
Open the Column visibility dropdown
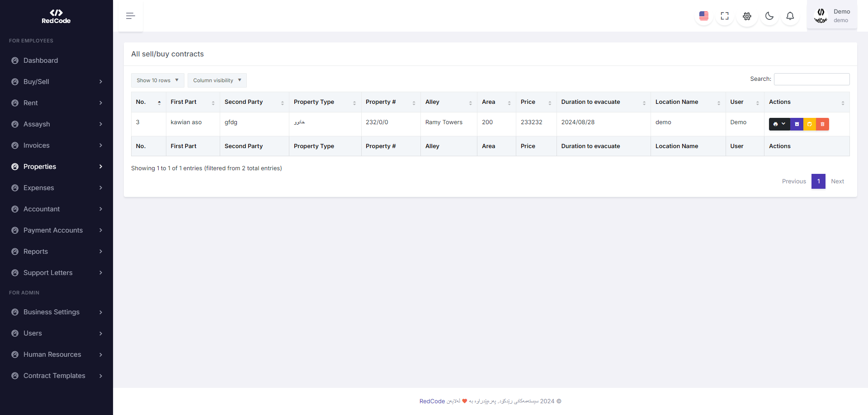217,80
